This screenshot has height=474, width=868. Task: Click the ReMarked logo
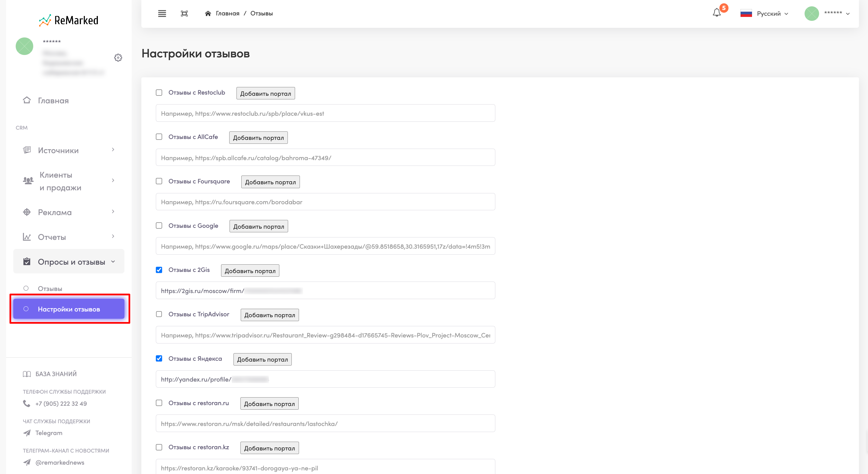point(68,20)
